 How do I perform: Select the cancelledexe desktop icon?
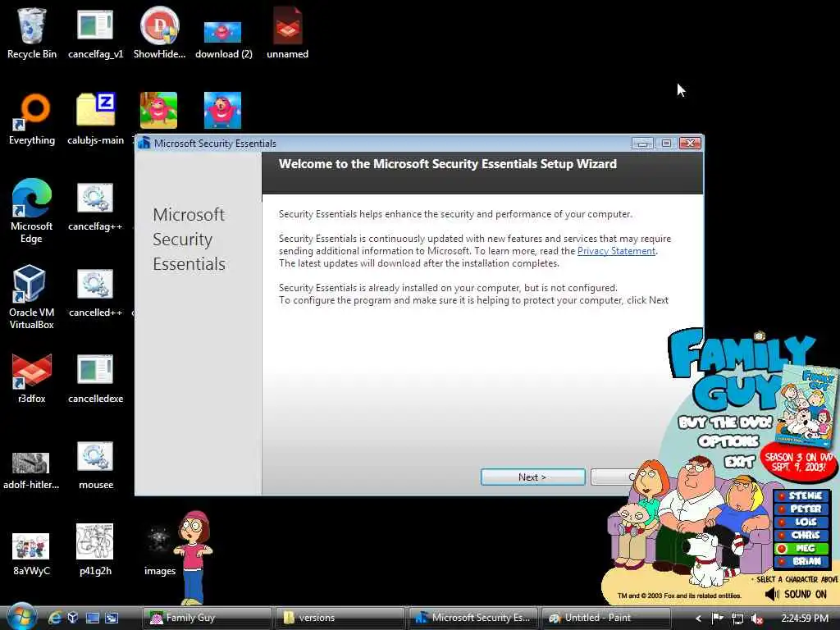pos(95,378)
